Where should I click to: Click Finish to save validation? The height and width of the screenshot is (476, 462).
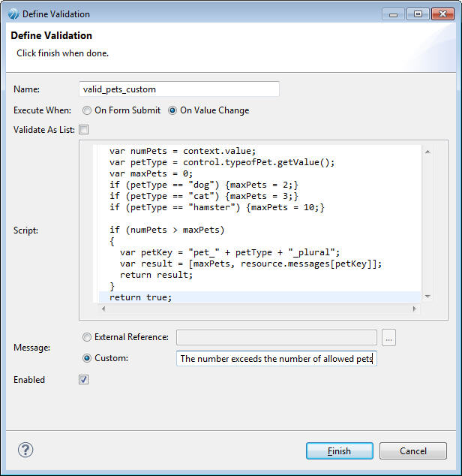340,450
